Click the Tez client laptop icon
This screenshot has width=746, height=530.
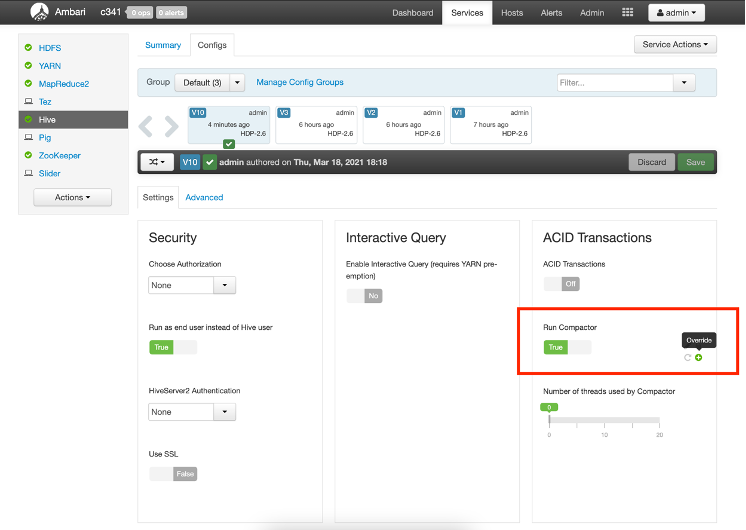click(29, 101)
